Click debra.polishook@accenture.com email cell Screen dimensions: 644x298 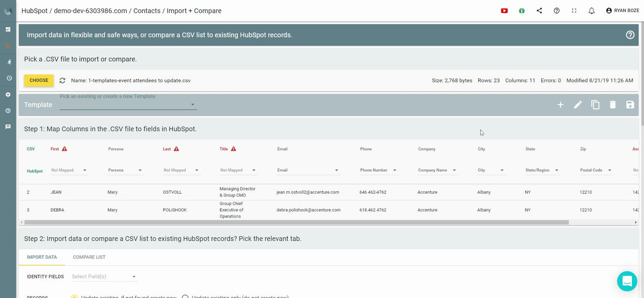coord(308,210)
